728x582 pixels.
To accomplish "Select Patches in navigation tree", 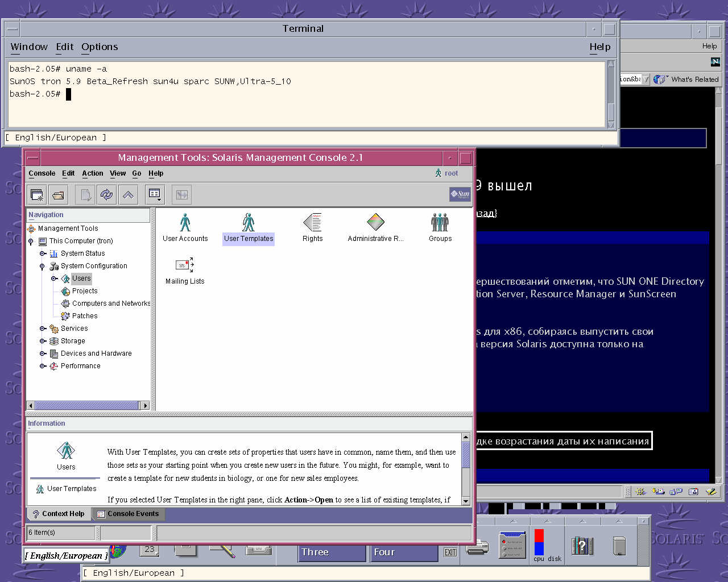I will click(x=85, y=316).
